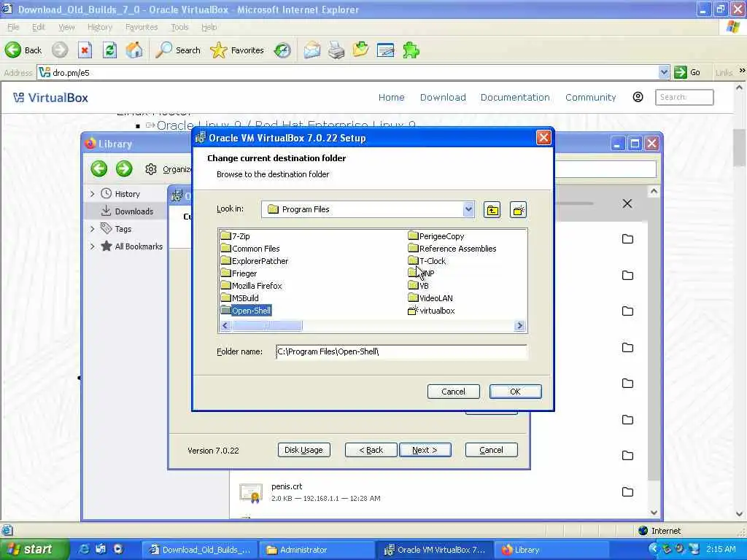
Task: Click the IE Stop icon
Action: click(x=85, y=50)
